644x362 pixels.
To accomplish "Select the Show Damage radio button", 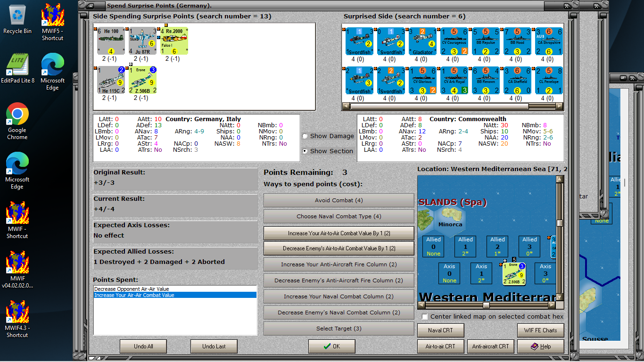I will 305,136.
